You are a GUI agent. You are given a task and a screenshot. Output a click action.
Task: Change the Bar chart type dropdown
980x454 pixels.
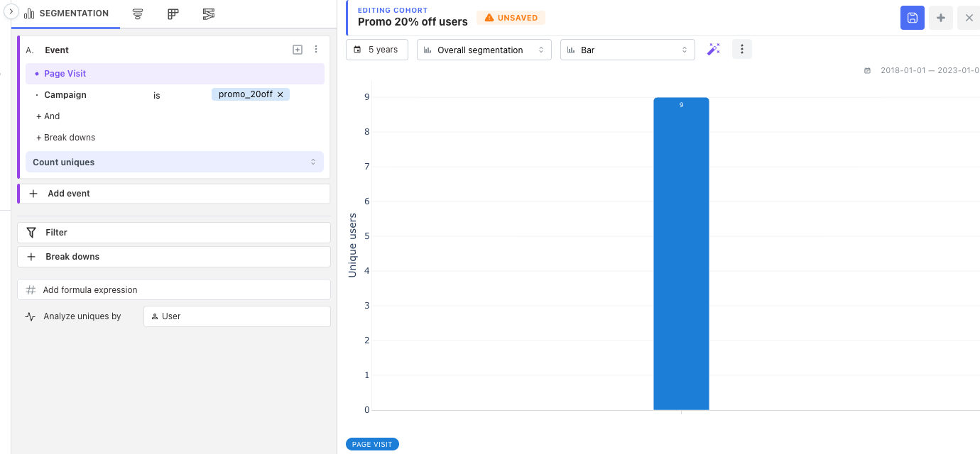pos(628,50)
